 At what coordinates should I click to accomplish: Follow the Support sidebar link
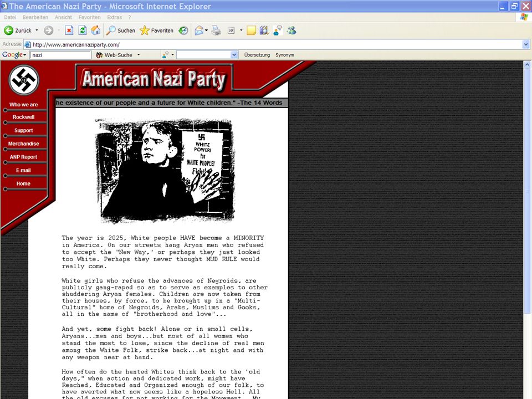(23, 130)
